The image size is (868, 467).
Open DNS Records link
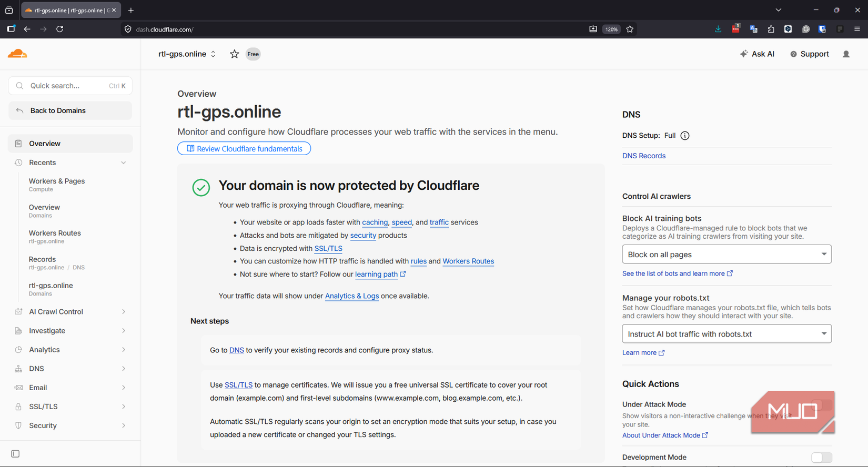[644, 156]
